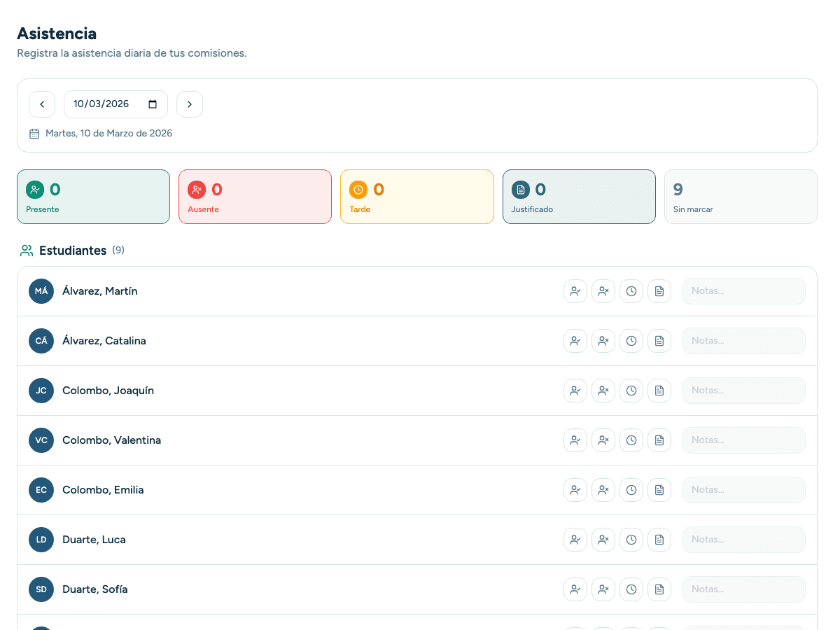The image size is (840, 630).
Task: Click the date input showing 10/03/2026
Action: (x=115, y=104)
